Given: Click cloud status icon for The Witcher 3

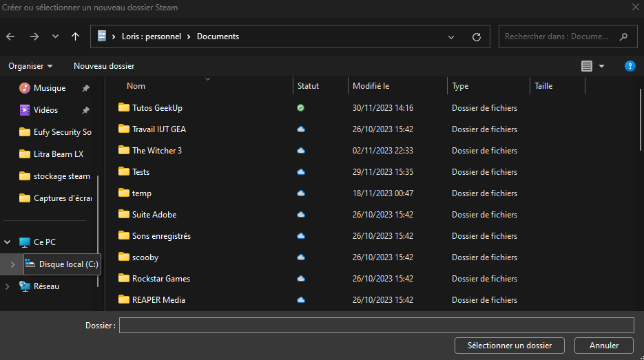Looking at the screenshot, I should pos(301,151).
